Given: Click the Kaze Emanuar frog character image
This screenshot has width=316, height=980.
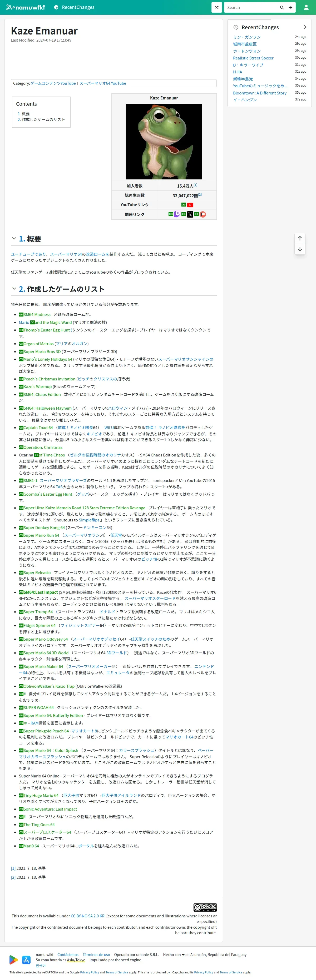Looking at the screenshot, I should (164, 141).
